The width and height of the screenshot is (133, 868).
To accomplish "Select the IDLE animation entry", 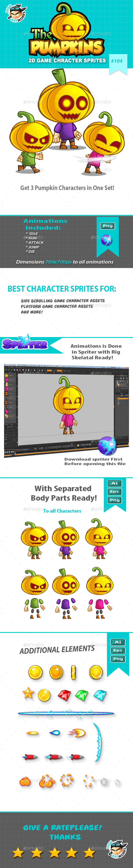I will pyautogui.click(x=32, y=233).
